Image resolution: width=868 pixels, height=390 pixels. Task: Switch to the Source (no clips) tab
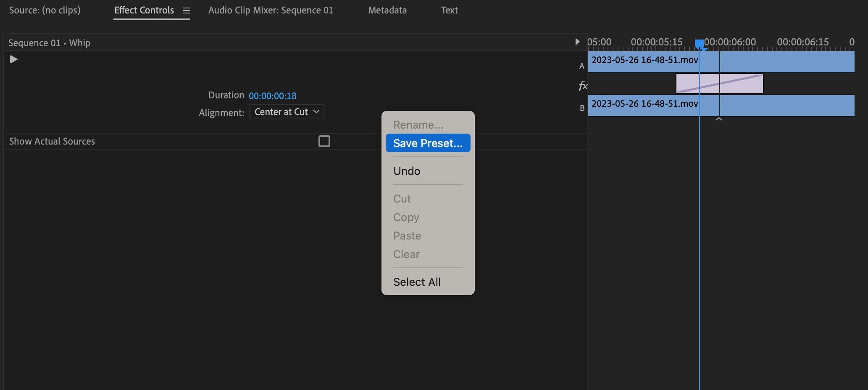coord(45,10)
